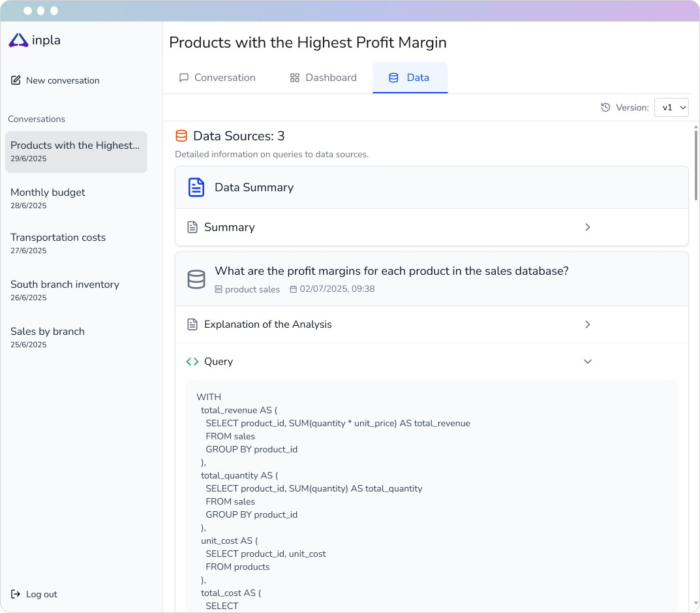Open the Sales by branch conversation
This screenshot has height=613, width=700.
click(x=76, y=338)
